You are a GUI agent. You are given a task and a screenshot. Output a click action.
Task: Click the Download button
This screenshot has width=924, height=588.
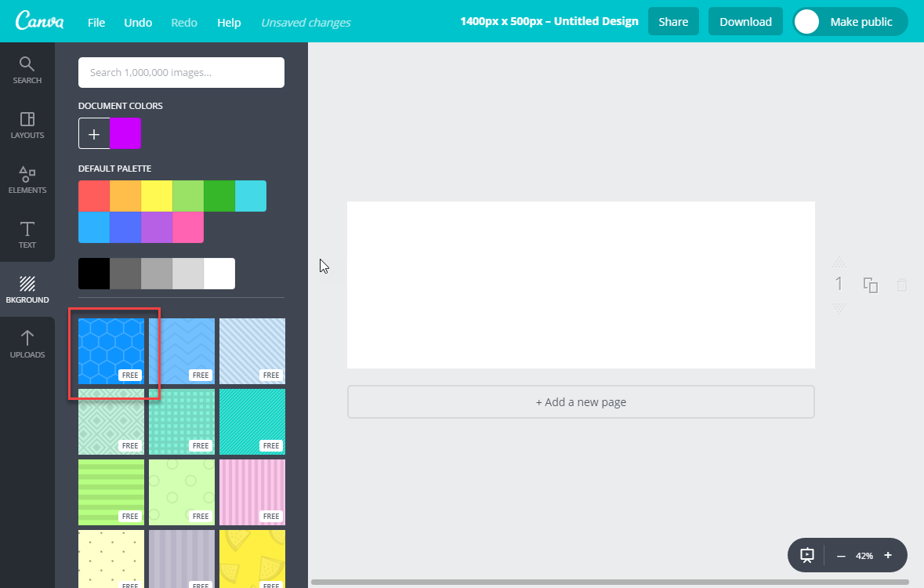pyautogui.click(x=745, y=22)
